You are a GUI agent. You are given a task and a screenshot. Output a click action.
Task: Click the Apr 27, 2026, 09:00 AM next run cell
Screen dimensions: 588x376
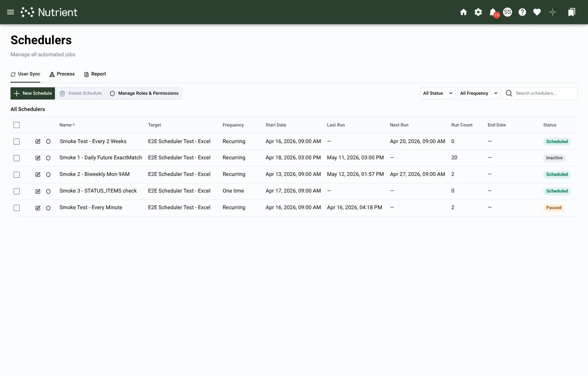(x=417, y=174)
